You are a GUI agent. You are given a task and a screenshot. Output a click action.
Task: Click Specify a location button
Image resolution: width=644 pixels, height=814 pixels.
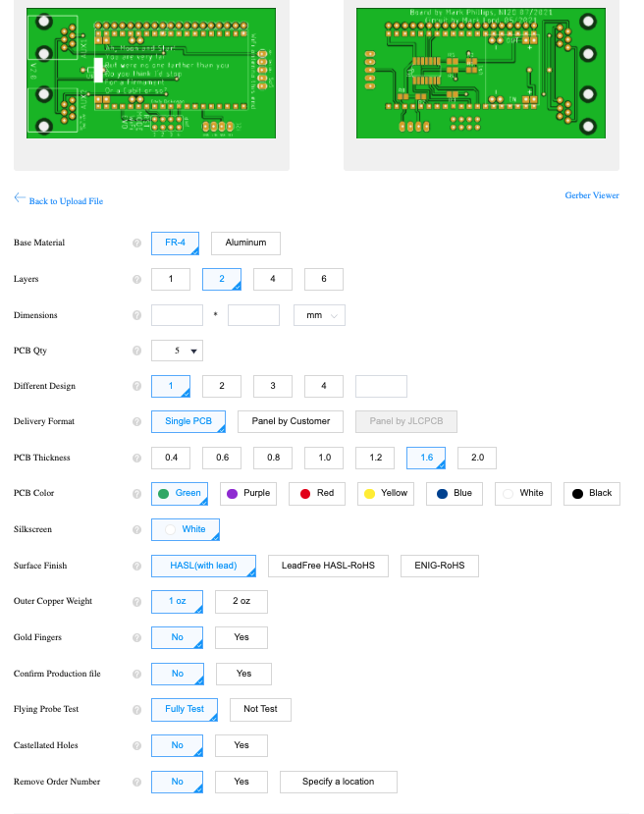339,782
